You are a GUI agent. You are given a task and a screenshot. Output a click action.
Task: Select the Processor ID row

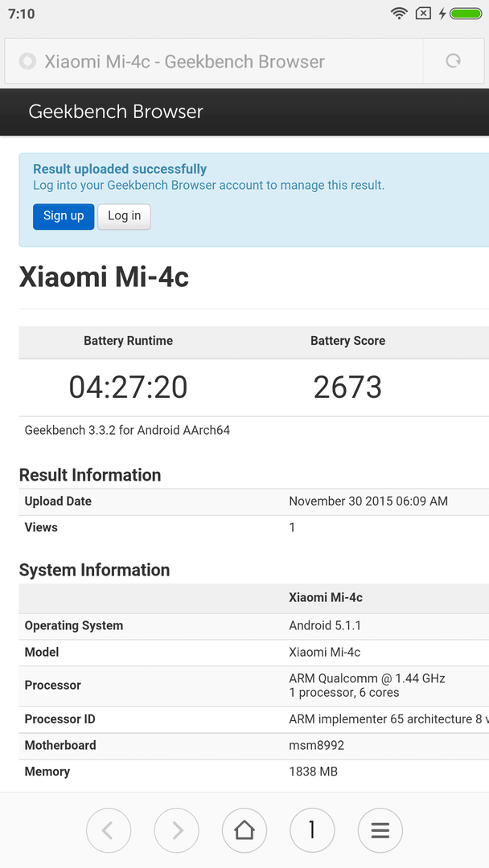coord(254,719)
